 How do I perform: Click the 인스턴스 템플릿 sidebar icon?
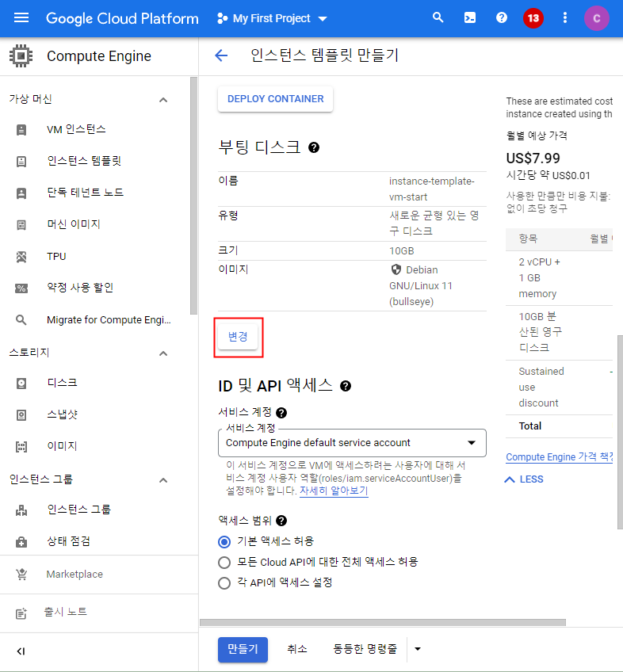[x=21, y=162]
